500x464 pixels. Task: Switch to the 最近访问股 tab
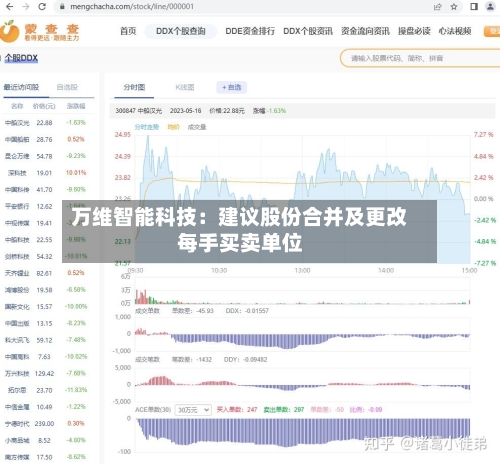click(x=21, y=87)
